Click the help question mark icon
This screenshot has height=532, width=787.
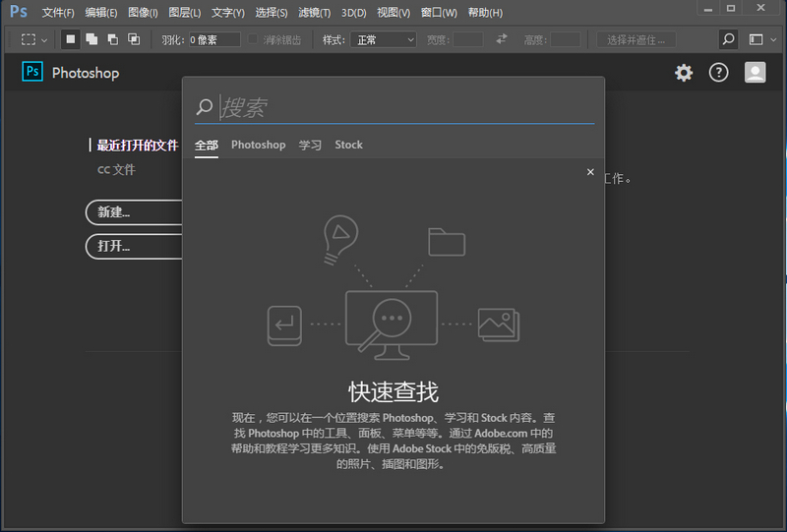click(718, 73)
